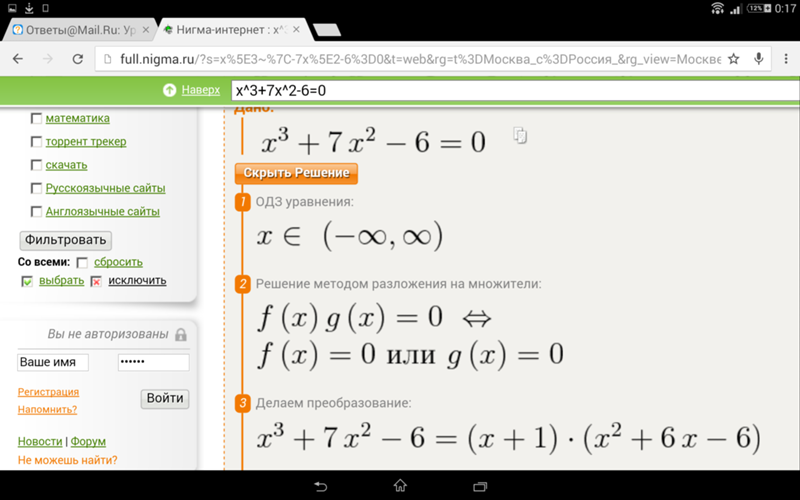Screen dimensions: 800x500
Task: Tap the Android home navigation button
Action: coord(400,485)
